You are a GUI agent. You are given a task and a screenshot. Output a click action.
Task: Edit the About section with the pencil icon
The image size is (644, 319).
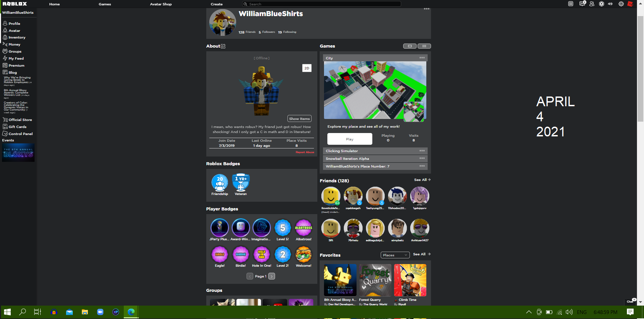pyautogui.click(x=223, y=46)
